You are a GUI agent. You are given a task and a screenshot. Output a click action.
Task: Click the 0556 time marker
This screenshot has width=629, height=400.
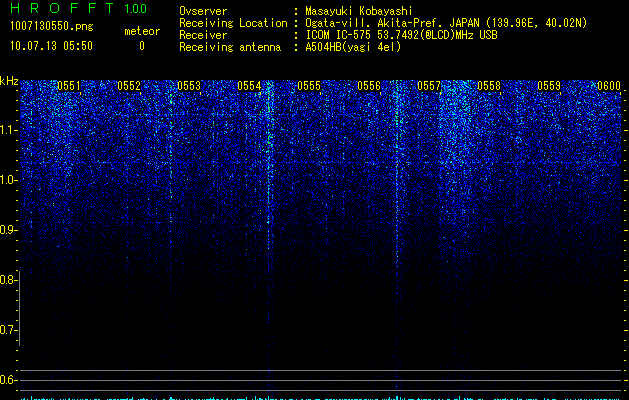(x=369, y=86)
